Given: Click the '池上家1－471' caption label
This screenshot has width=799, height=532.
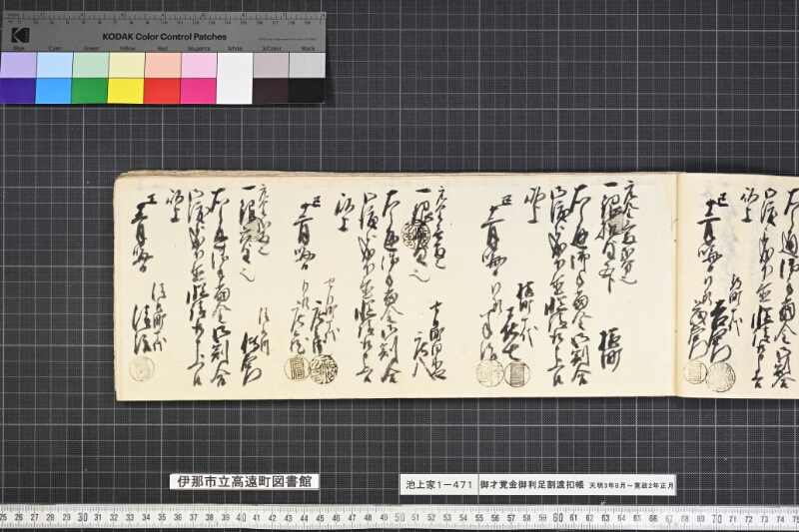Looking at the screenshot, I should (x=439, y=485).
